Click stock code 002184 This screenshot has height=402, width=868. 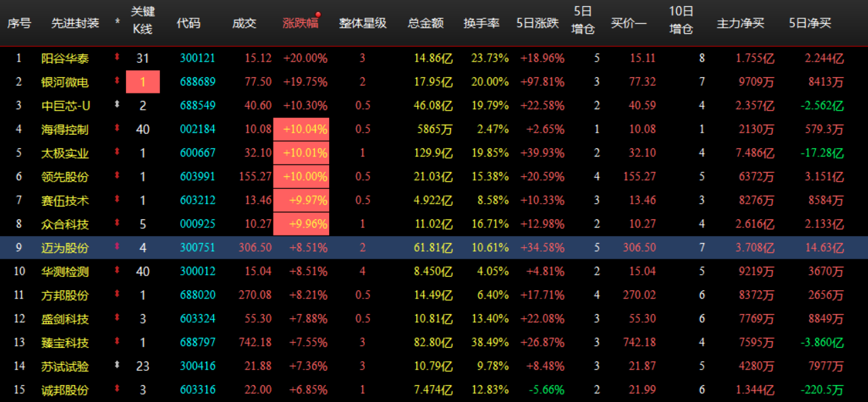198,129
